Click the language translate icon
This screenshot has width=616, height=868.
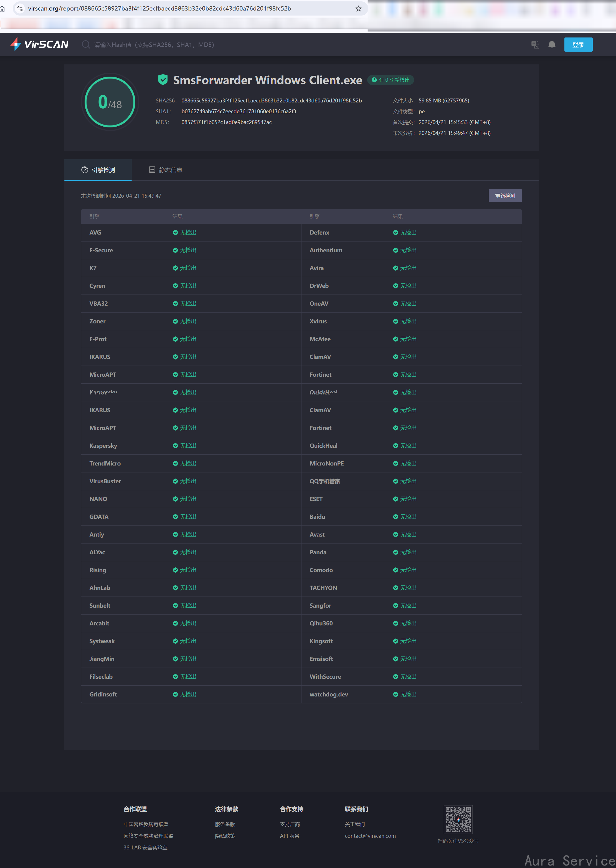click(535, 45)
